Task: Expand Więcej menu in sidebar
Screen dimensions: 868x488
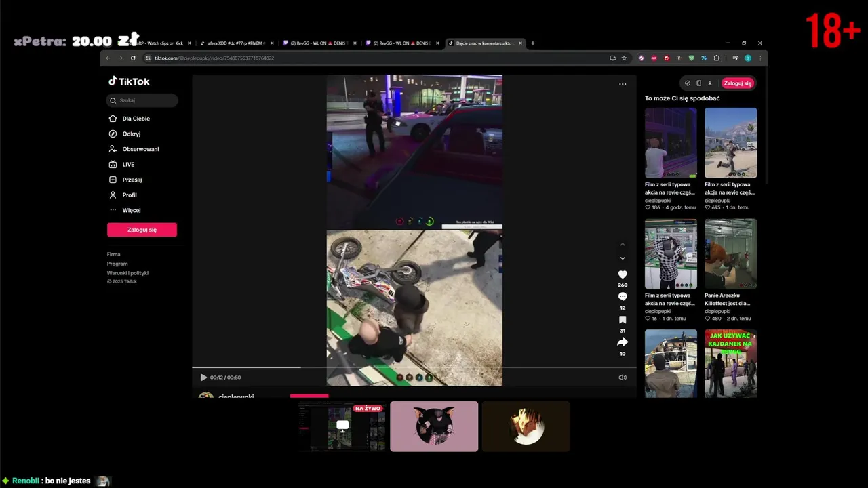Action: (125, 210)
